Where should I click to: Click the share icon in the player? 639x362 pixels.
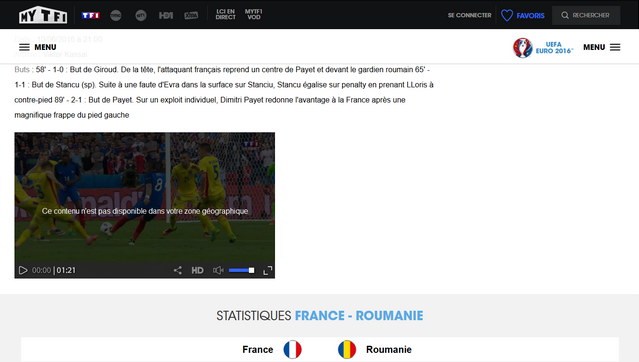coord(178,270)
